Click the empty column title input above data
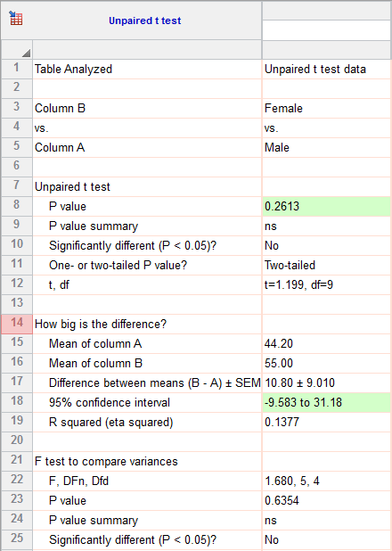Viewport: 392px width, 551px height. coord(327,29)
